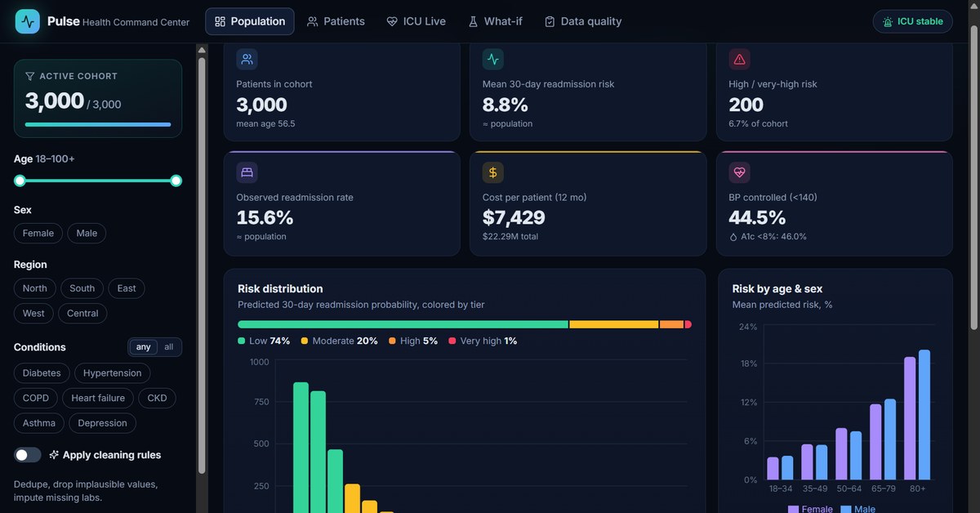Image resolution: width=980 pixels, height=513 pixels.
Task: Click the What-if flask icon
Action: [473, 21]
